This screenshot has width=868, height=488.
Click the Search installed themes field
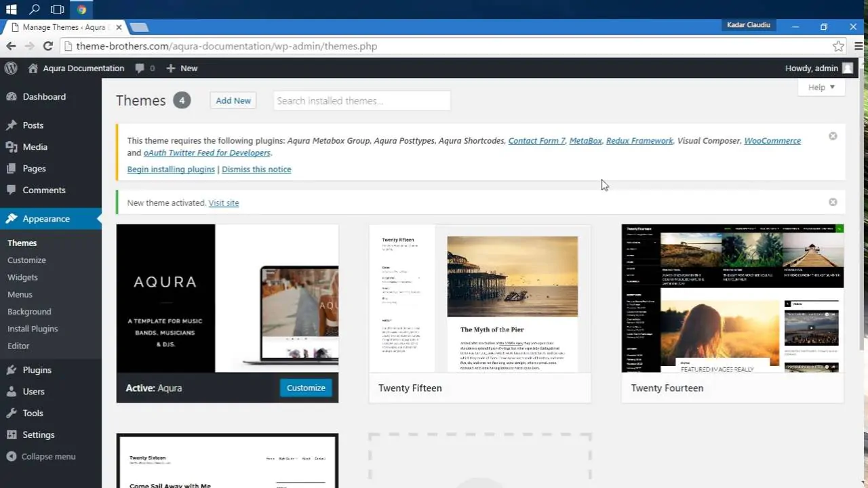point(362,100)
